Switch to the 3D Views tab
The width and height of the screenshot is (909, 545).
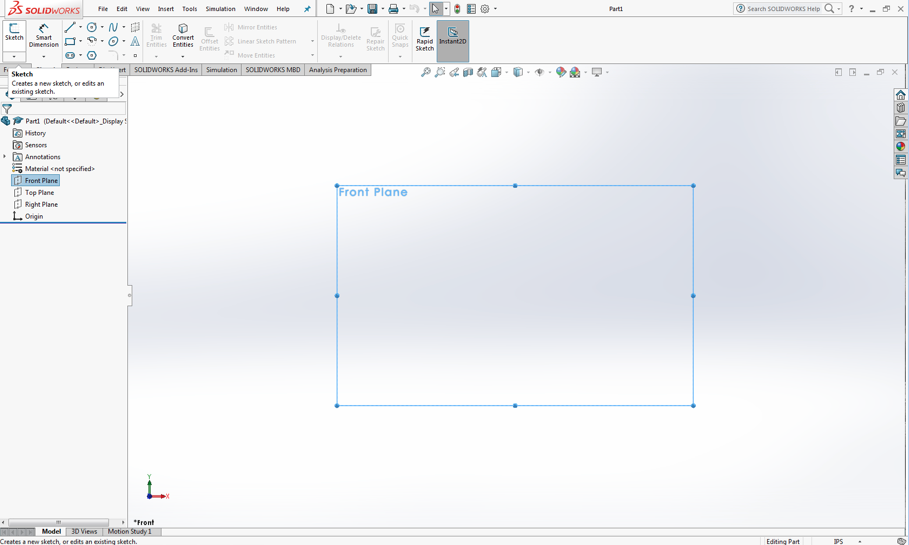(x=84, y=531)
